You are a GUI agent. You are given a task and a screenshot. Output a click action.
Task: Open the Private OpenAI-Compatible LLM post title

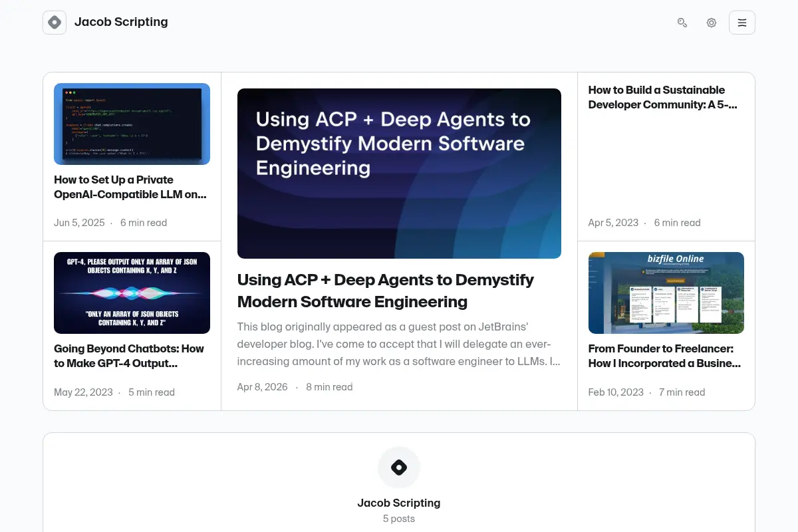[130, 187]
